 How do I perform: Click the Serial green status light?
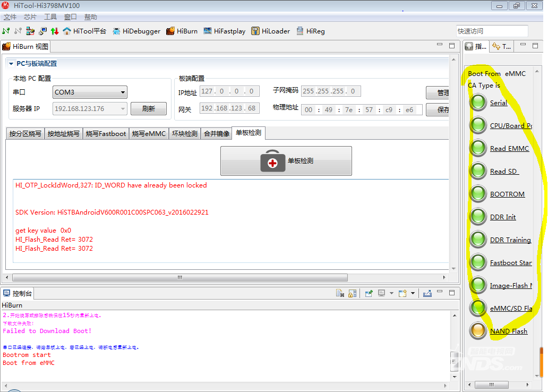(478, 102)
